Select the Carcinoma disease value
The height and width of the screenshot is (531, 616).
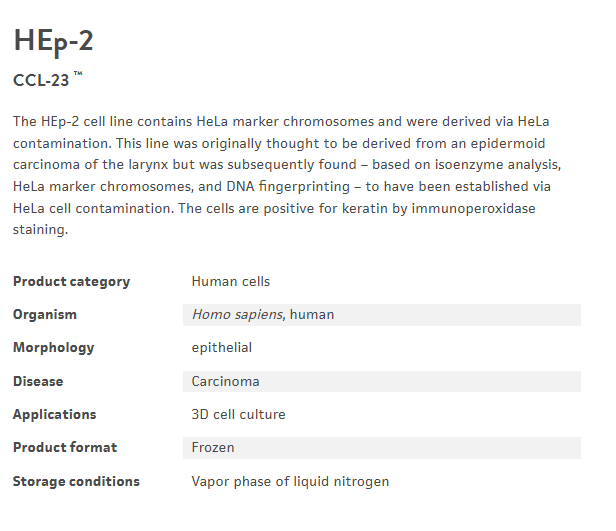coord(225,381)
